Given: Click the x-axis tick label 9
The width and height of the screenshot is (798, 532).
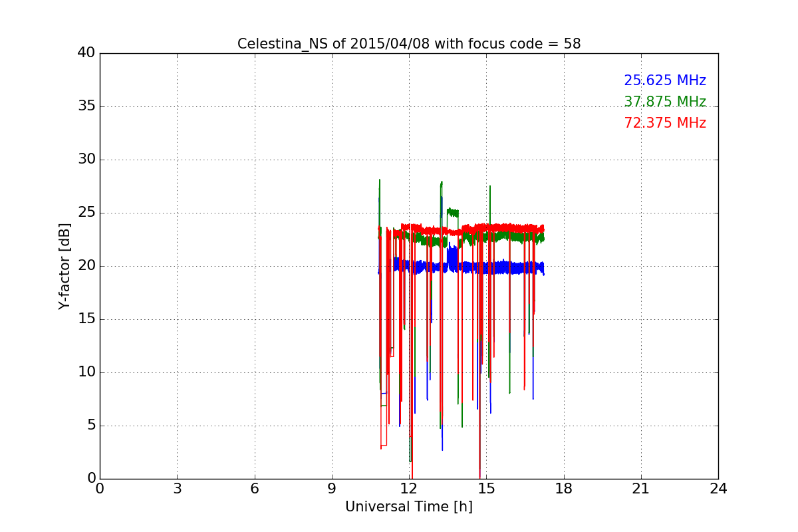Looking at the screenshot, I should click(332, 489).
